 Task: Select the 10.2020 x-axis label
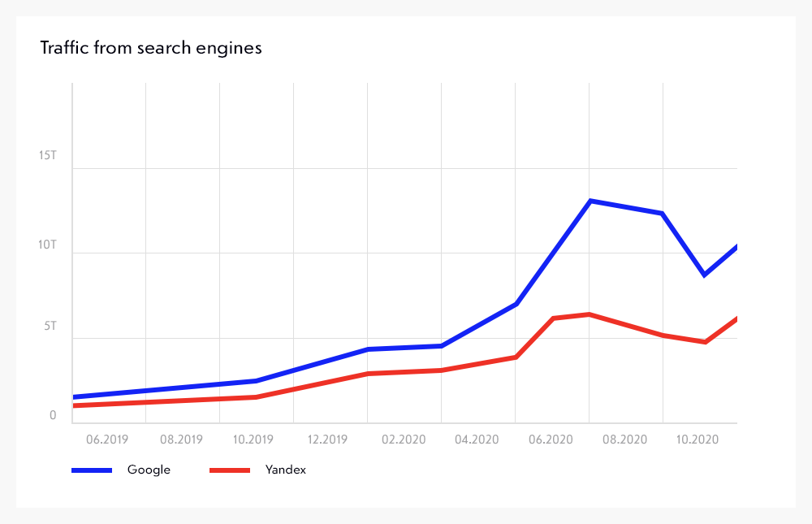coord(698,440)
